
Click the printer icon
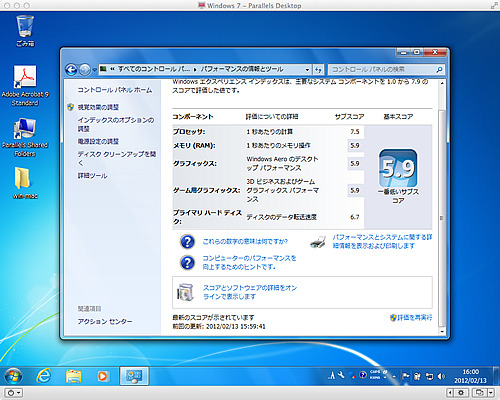(318, 242)
